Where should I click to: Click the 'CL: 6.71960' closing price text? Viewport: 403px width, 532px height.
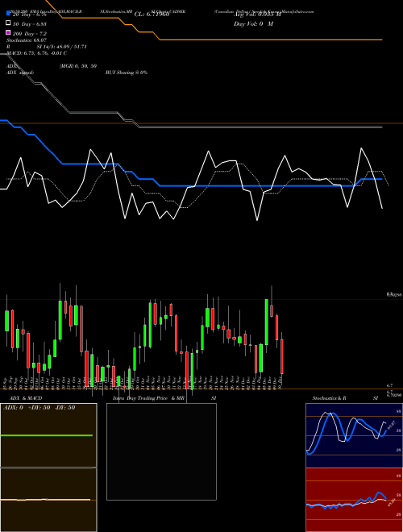coord(152,15)
